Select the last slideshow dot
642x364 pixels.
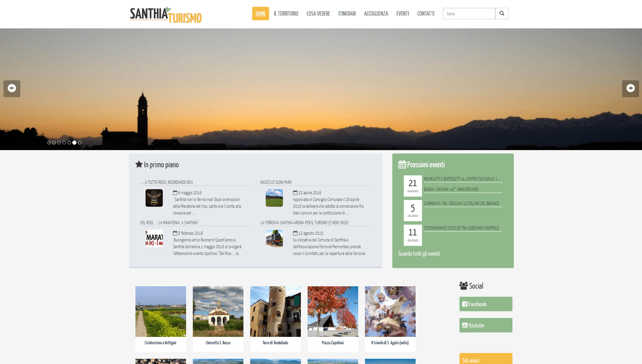(x=80, y=143)
